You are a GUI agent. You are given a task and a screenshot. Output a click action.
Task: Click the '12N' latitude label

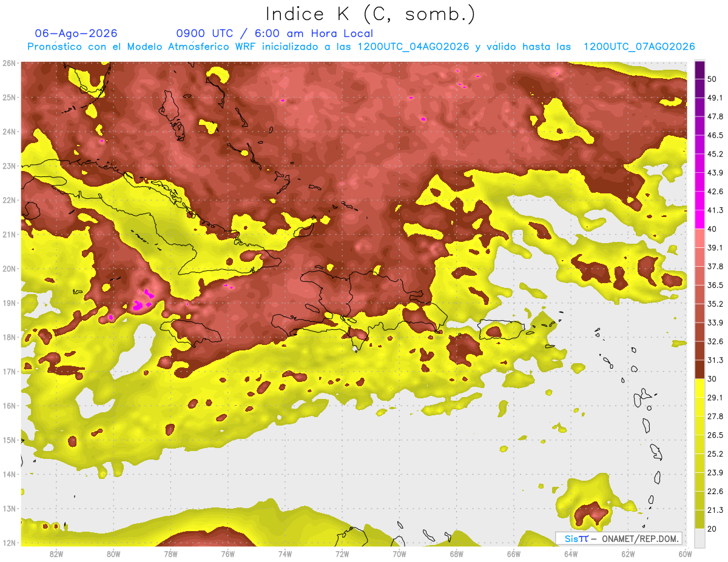point(8,543)
